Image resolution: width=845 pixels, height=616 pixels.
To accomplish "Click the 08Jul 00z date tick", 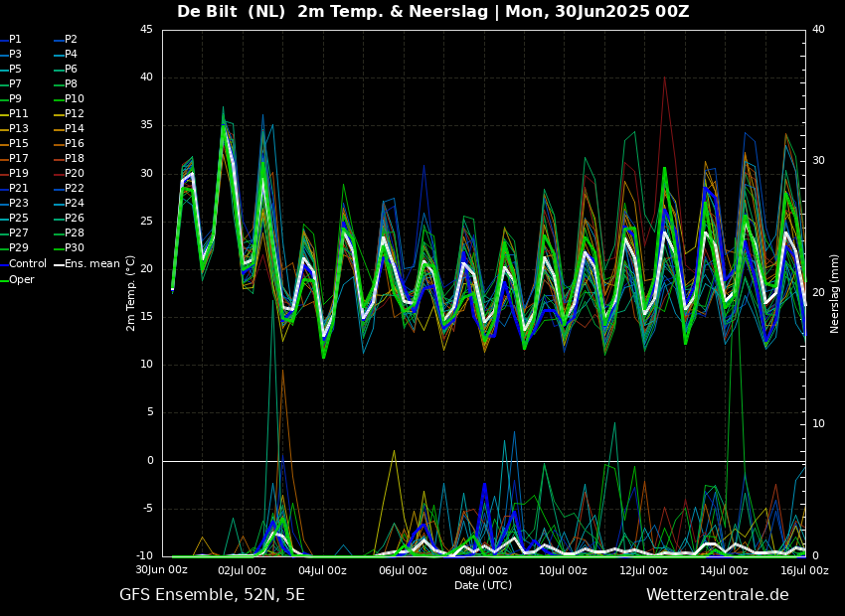I will [x=483, y=570].
